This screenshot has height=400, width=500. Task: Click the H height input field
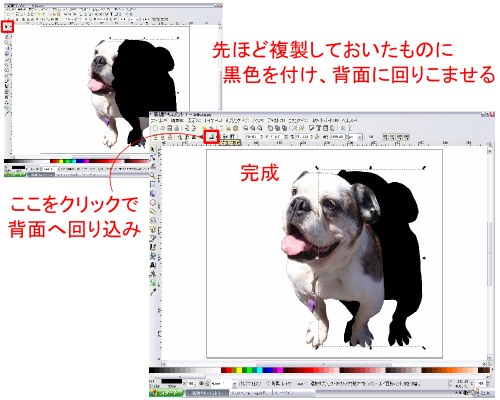[x=338, y=137]
